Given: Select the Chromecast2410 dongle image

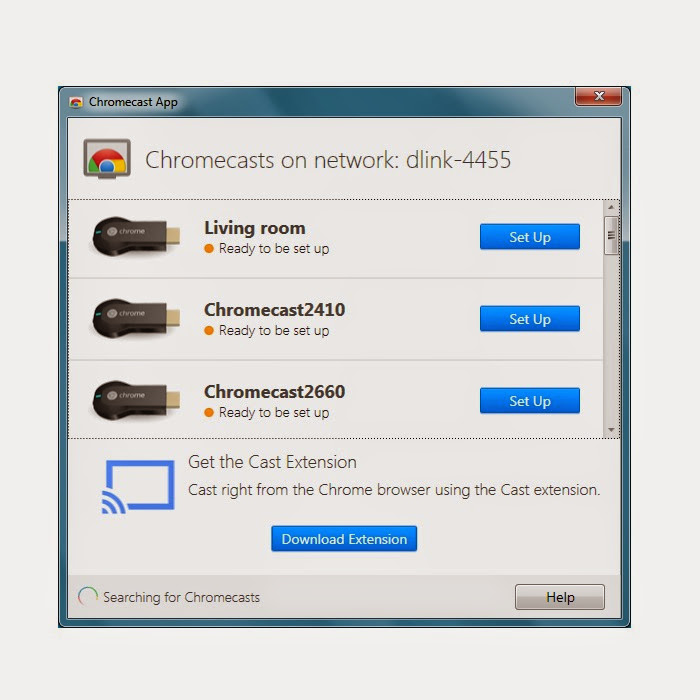Looking at the screenshot, I should click(x=136, y=318).
